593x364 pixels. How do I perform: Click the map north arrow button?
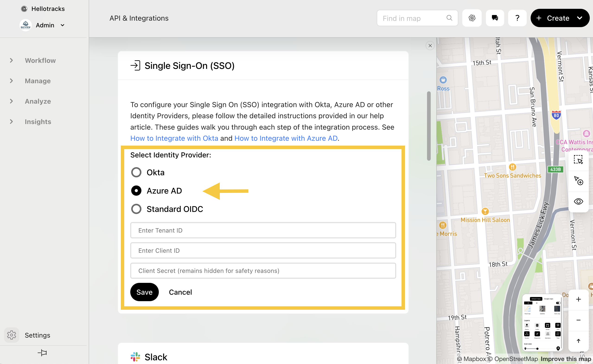[x=578, y=341]
